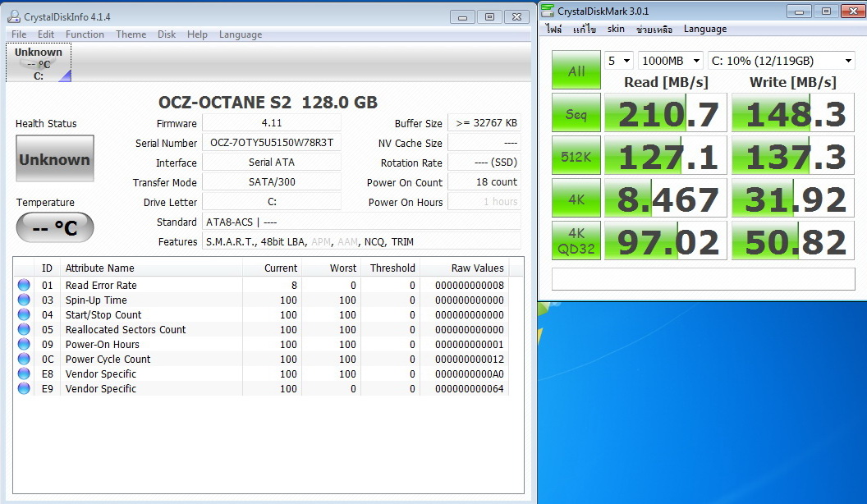Click the blue status dot for attribute E8
Screen dimensions: 867x504
[24, 373]
